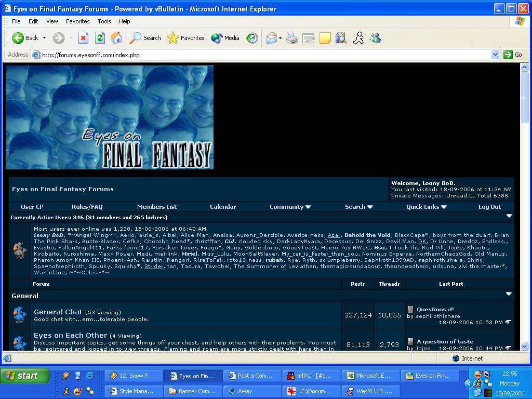Click the Eyes on Each Other forum status icon
The width and height of the screenshot is (532, 399).
[20, 343]
